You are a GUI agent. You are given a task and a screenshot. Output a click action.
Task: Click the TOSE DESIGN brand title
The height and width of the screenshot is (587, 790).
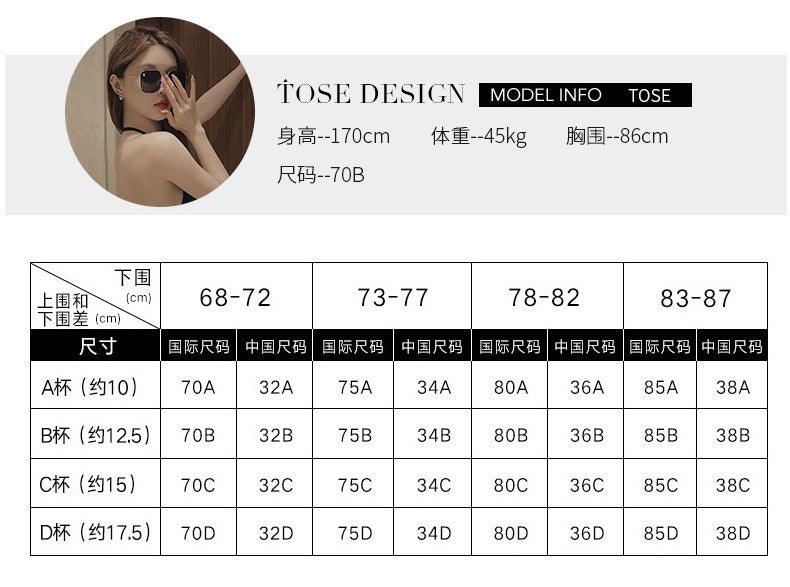click(371, 94)
